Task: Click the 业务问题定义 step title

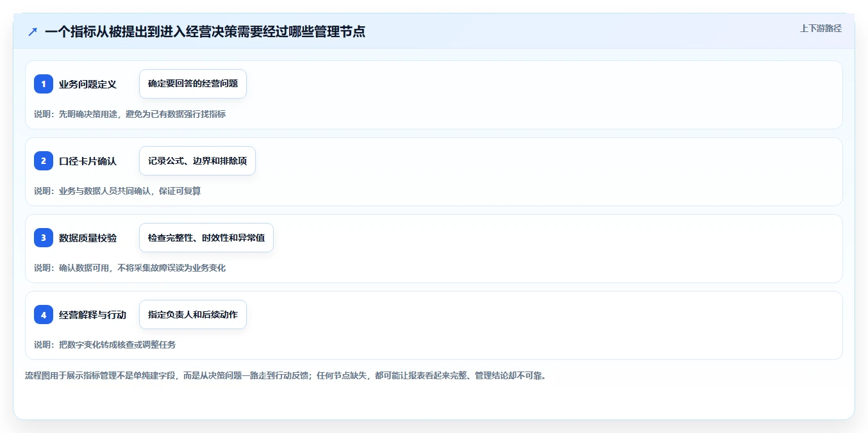Action: point(88,84)
